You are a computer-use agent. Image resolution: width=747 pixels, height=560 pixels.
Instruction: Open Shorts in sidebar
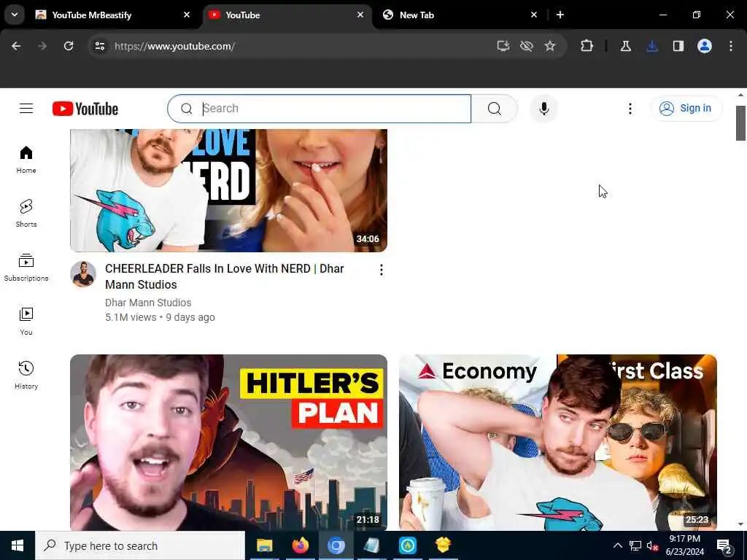point(26,214)
